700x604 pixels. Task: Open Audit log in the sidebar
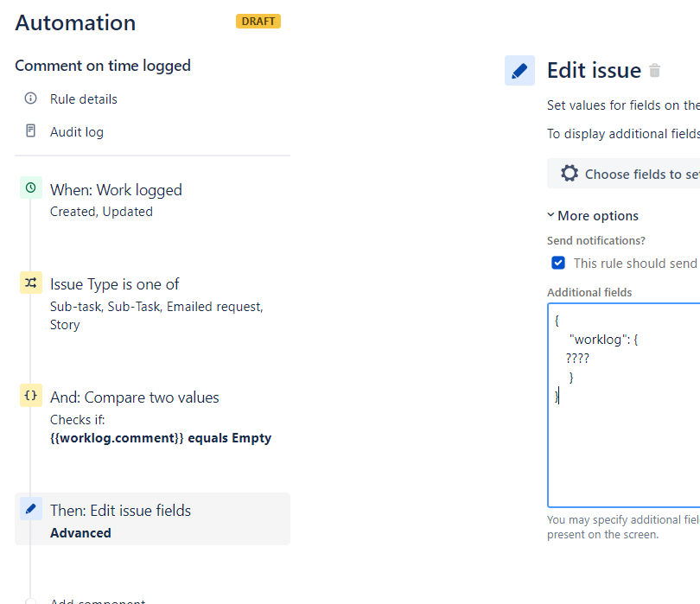coord(76,132)
